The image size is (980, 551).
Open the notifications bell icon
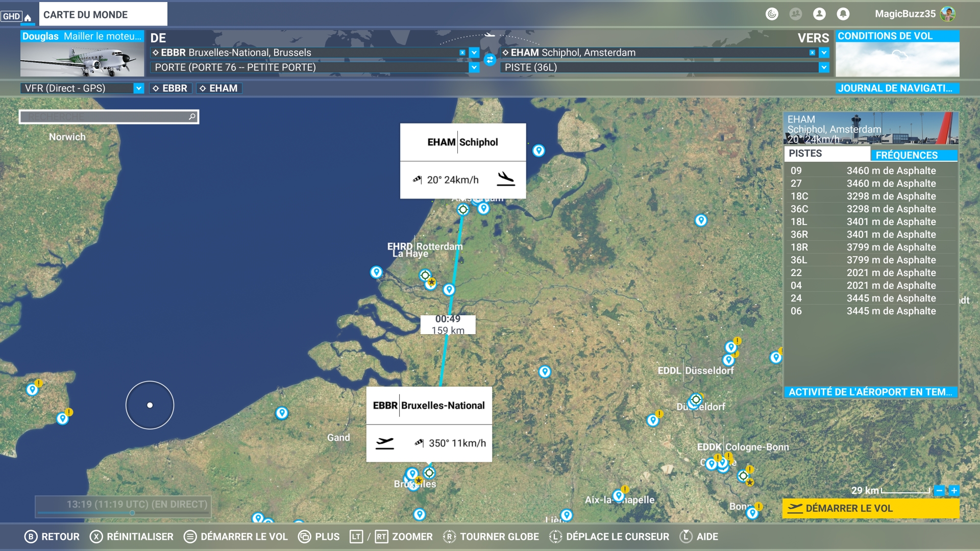click(x=843, y=14)
